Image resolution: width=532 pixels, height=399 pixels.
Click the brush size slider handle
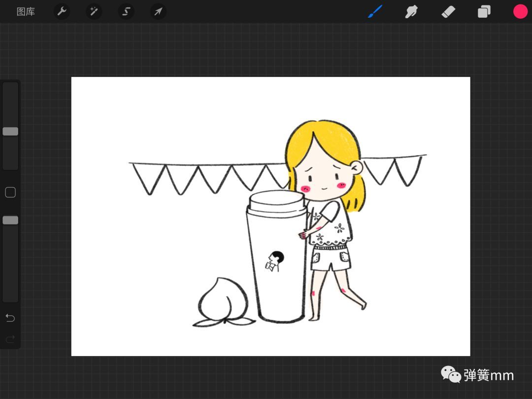(10, 132)
